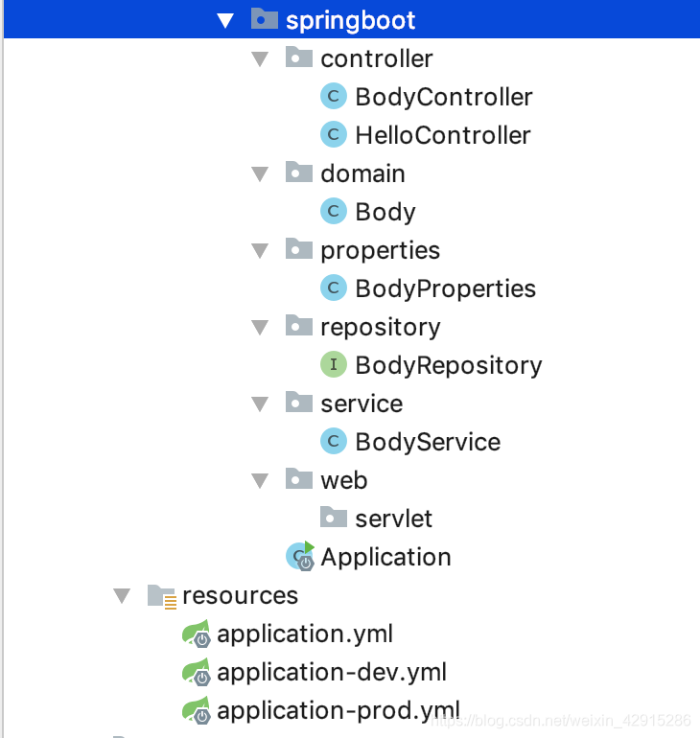The height and width of the screenshot is (738, 700).
Task: Select the properties package label
Action: tap(381, 250)
